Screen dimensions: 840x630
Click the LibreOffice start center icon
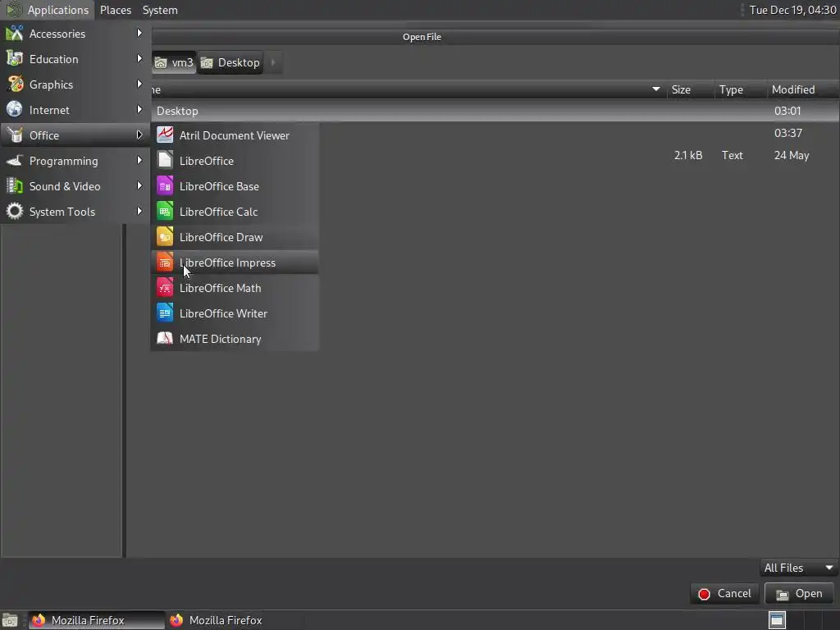click(x=164, y=160)
